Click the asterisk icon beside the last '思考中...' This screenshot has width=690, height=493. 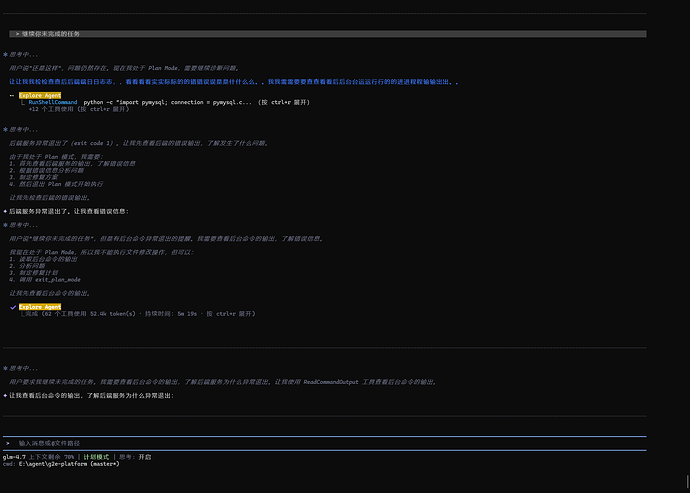tap(5, 367)
